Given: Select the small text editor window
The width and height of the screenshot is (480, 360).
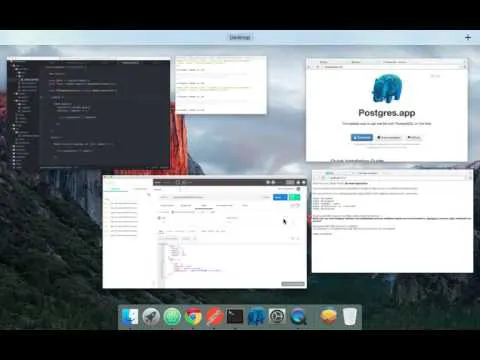Looking at the screenshot, I should pos(221,85).
